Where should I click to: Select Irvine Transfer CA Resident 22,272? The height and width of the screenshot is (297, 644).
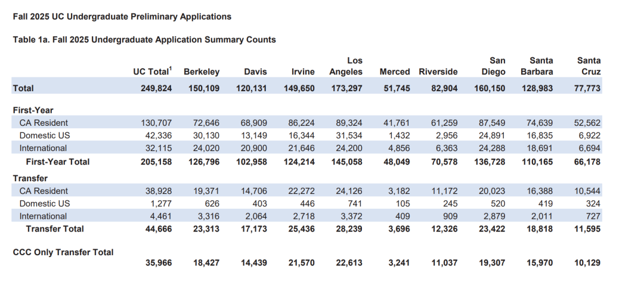302,191
